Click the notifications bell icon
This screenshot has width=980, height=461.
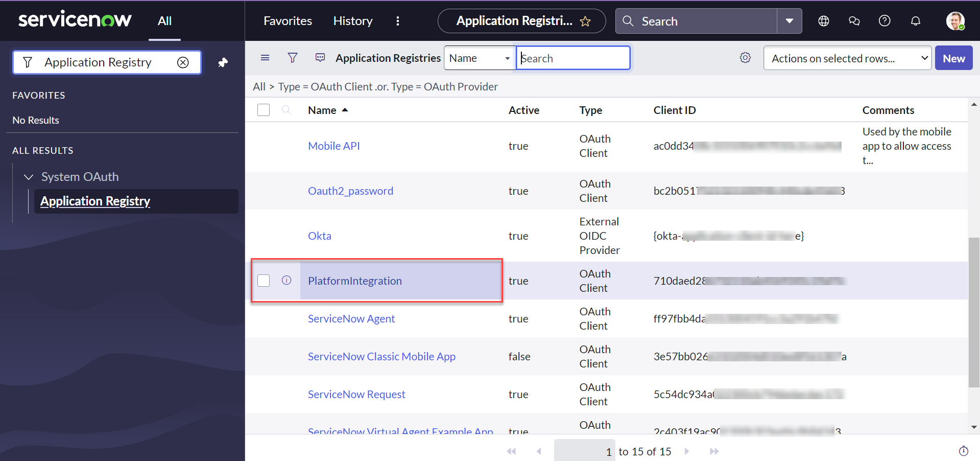coord(915,21)
